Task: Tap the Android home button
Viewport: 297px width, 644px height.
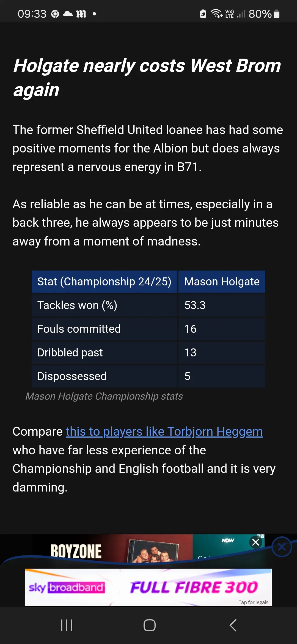Action: [x=150, y=625]
